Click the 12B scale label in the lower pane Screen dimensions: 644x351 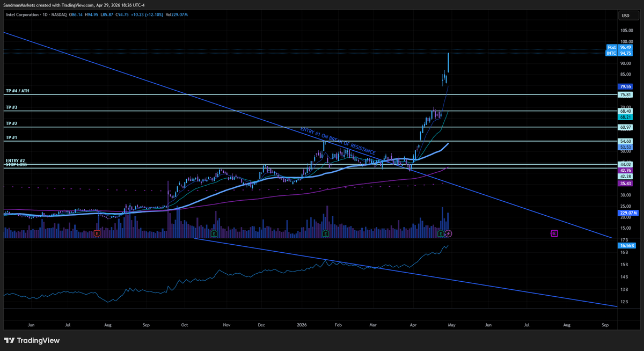(624, 302)
